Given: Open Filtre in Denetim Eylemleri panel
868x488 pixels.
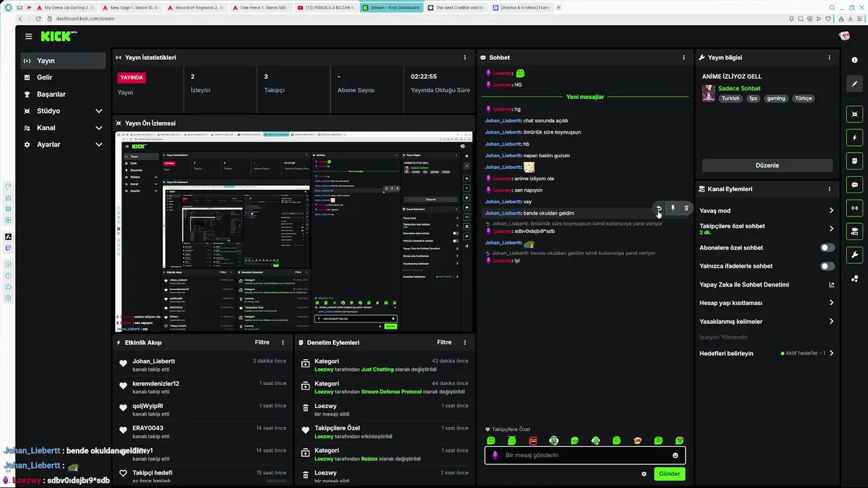Looking at the screenshot, I should coord(444,342).
